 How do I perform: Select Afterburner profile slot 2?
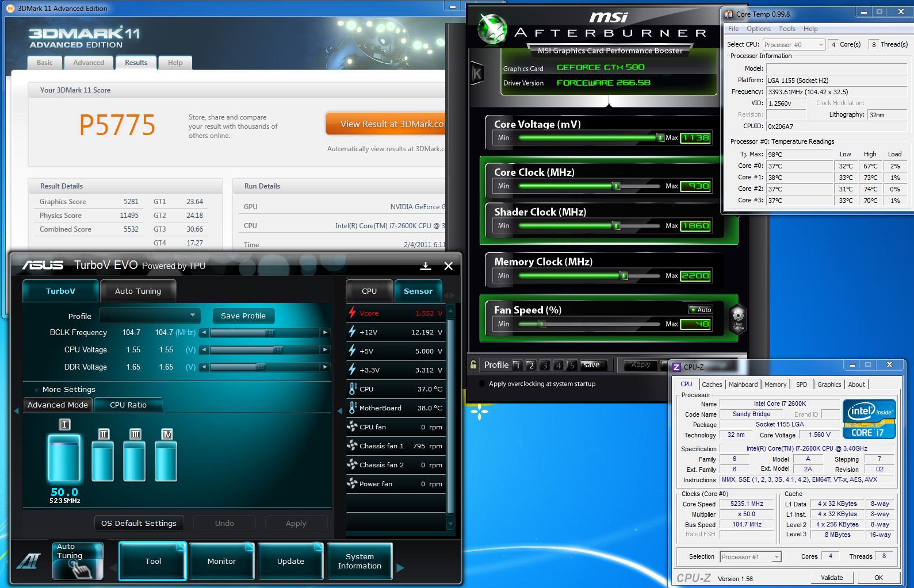point(531,365)
